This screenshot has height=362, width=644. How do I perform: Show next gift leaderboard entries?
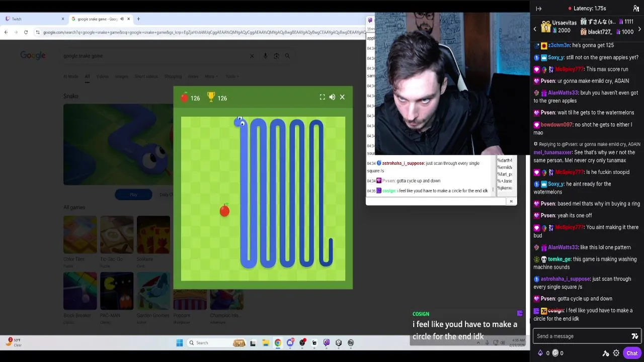[639, 29]
